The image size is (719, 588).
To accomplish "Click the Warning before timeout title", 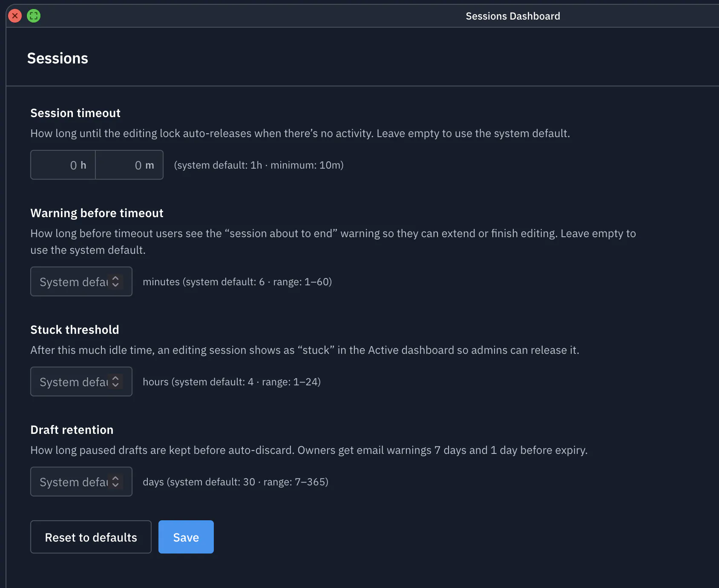I will pos(97,213).
